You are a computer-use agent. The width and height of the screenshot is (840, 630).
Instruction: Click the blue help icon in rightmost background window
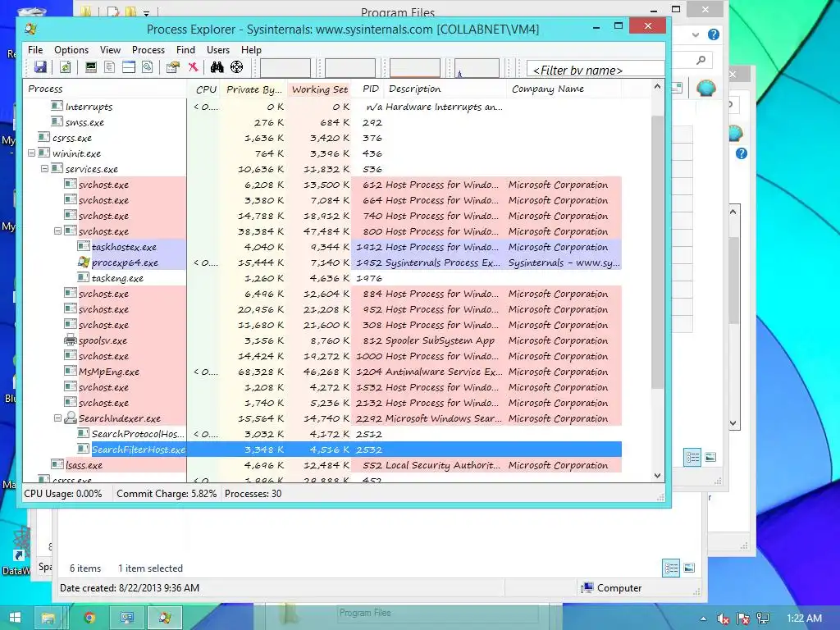(x=742, y=153)
